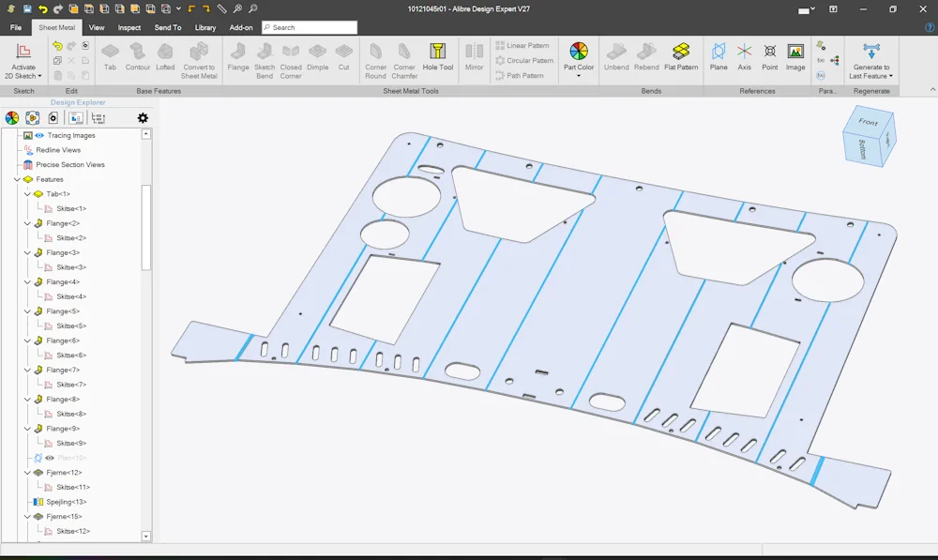
Task: Collapse the Fjerne<12> node
Action: coord(27,473)
